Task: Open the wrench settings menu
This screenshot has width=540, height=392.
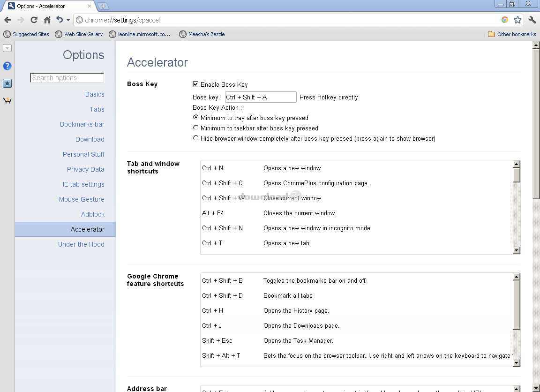Action: tap(532, 20)
